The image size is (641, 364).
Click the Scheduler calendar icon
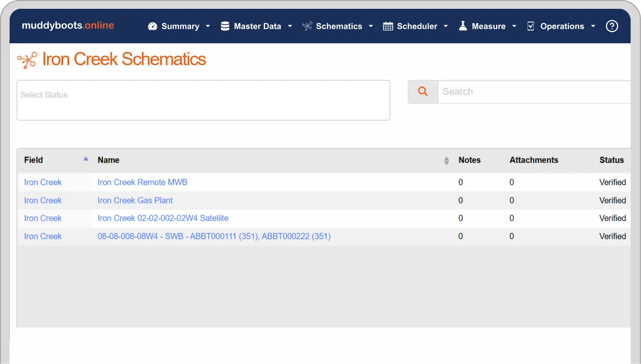coord(388,26)
